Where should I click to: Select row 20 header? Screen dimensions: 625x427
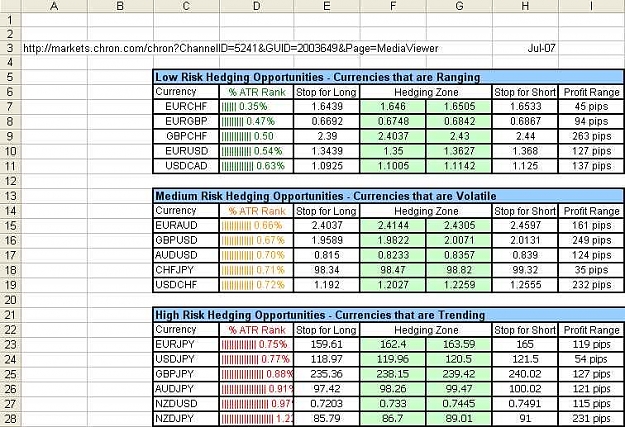tap(10, 300)
